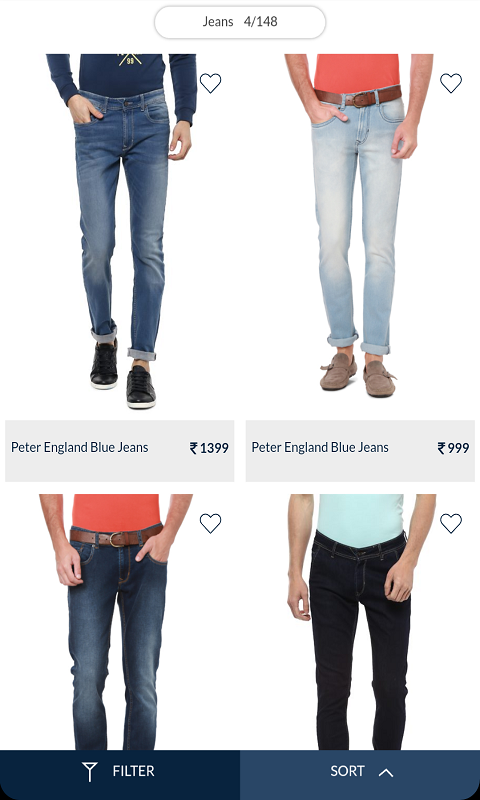
Task: Tap the heart icon on the ₹999 light-blue jeans
Action: click(451, 83)
